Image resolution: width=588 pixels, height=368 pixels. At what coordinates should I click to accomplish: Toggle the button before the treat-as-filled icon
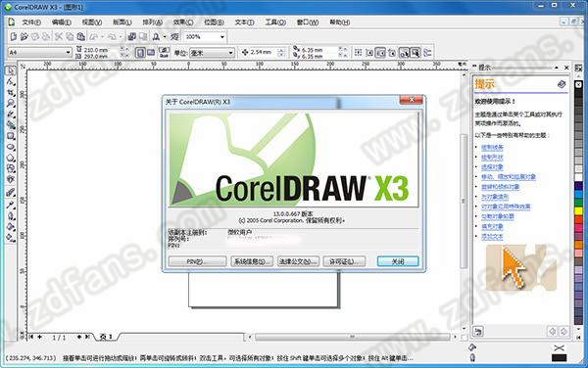click(x=404, y=53)
